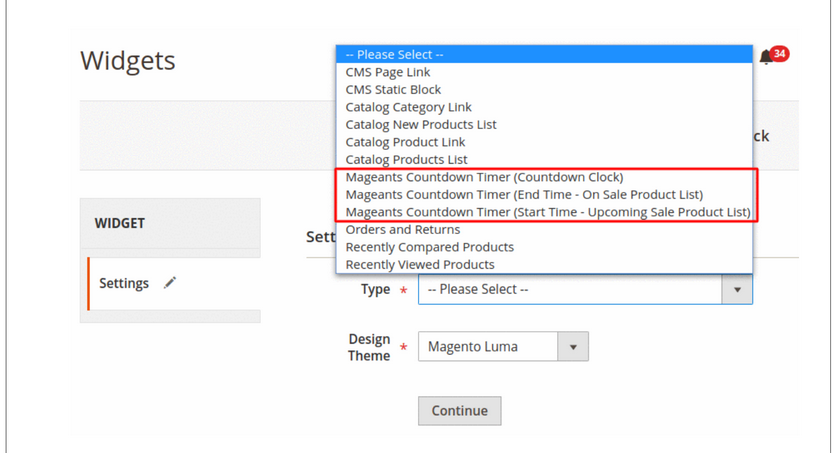Expand the Design Theme dropdown arrow
The image size is (837, 453).
(x=573, y=347)
